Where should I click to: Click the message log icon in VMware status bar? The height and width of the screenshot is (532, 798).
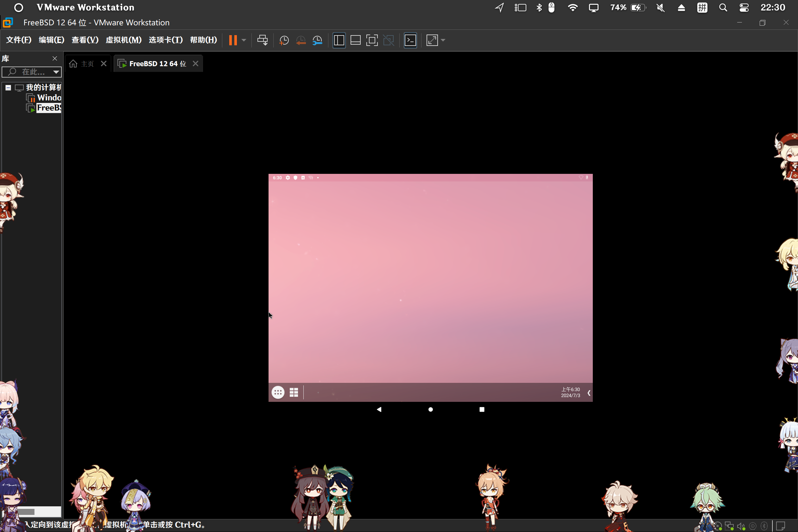click(780, 526)
